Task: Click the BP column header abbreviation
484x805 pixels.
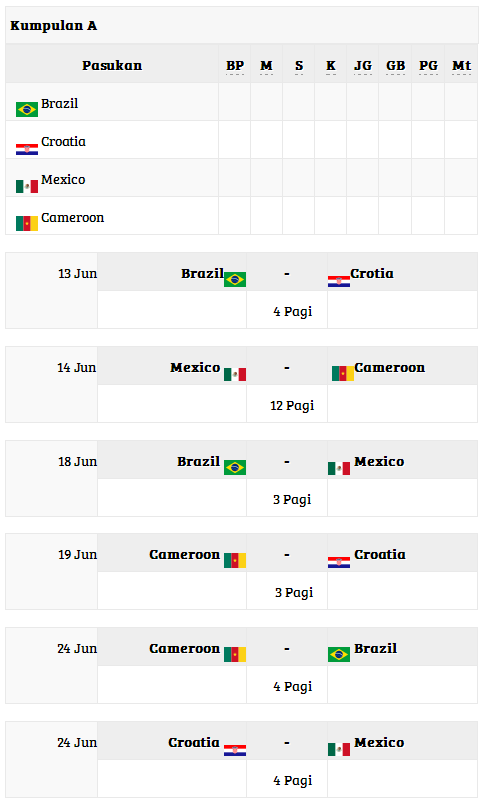Action: click(235, 66)
